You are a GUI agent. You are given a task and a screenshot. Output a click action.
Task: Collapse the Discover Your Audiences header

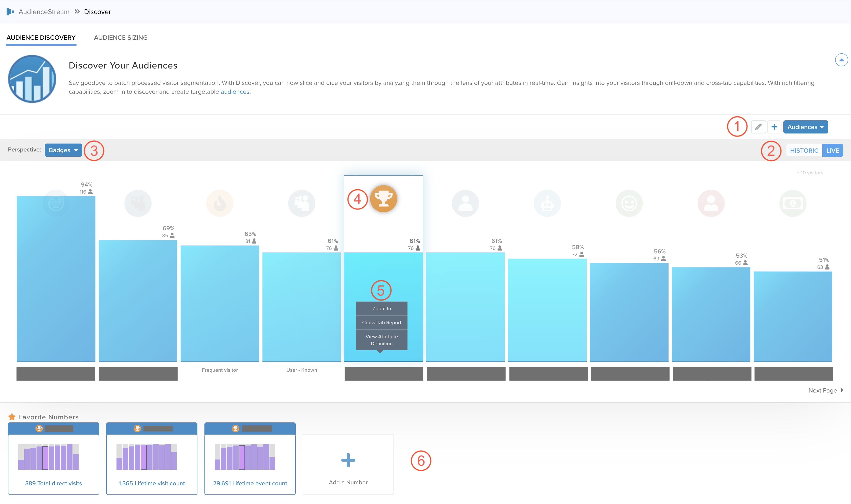841,60
